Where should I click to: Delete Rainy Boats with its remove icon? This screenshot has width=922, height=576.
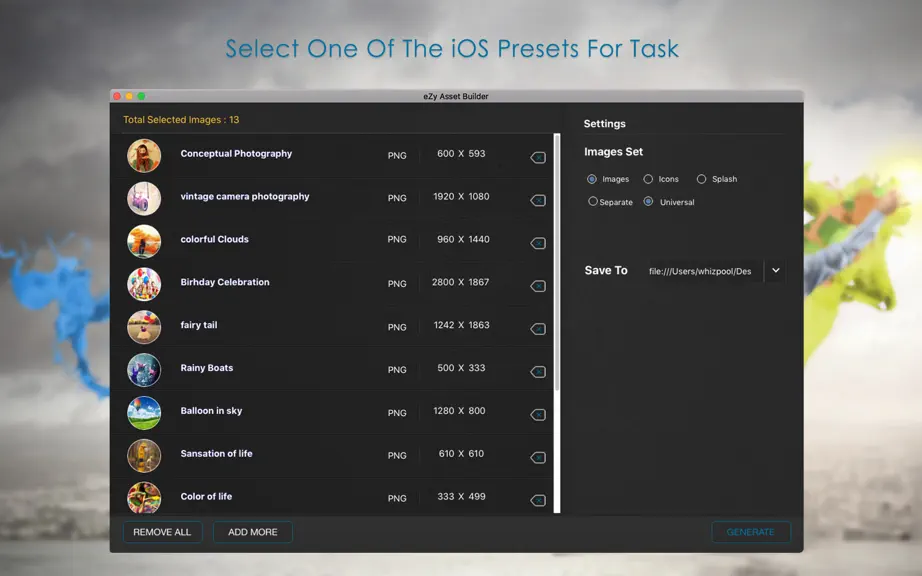pos(537,372)
